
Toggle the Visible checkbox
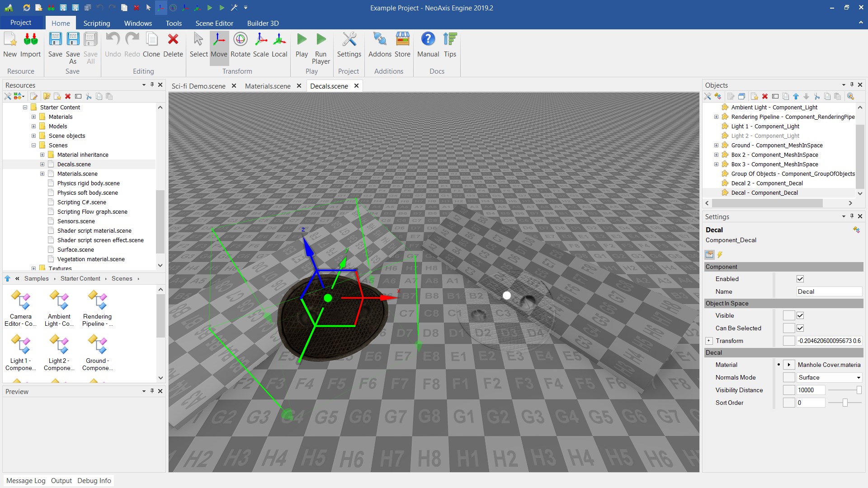click(800, 315)
